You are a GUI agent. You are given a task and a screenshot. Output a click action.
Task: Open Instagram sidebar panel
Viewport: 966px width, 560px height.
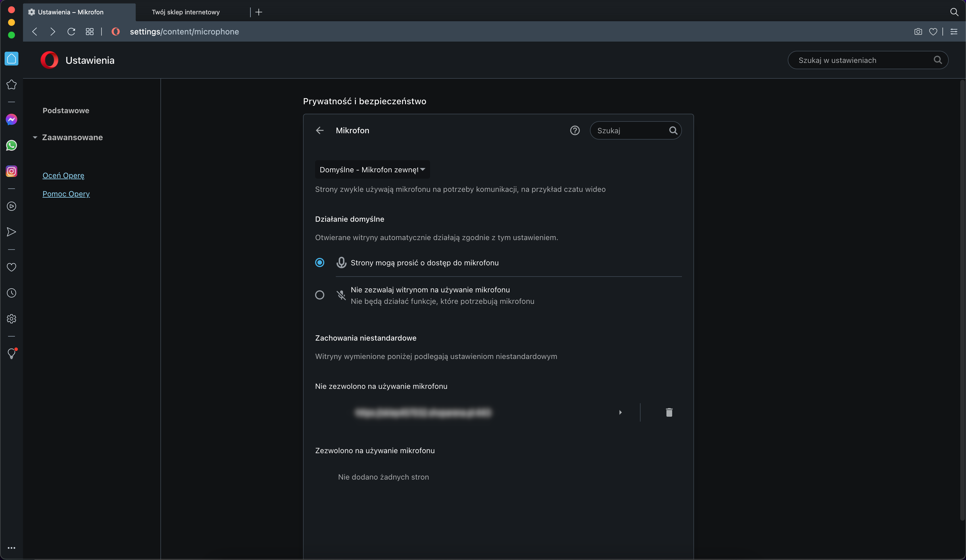(11, 171)
